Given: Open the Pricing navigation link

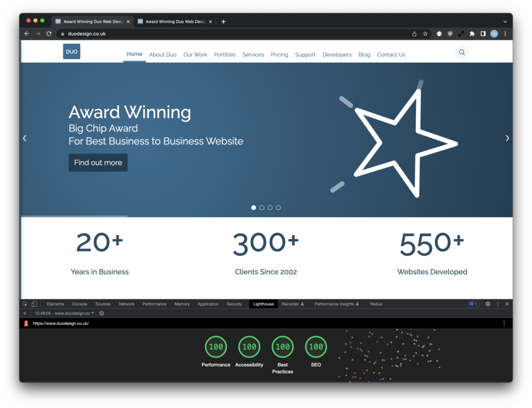Looking at the screenshot, I should [279, 55].
